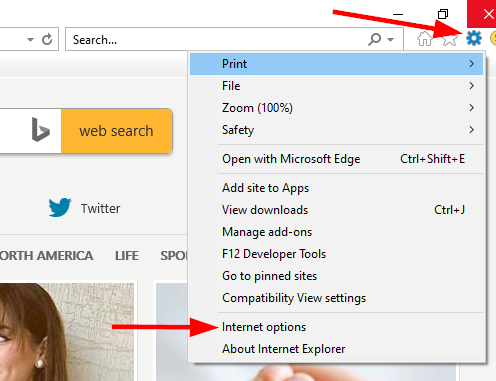This screenshot has width=496, height=381.
Task: Open the Twitter bird icon
Action: (60, 207)
